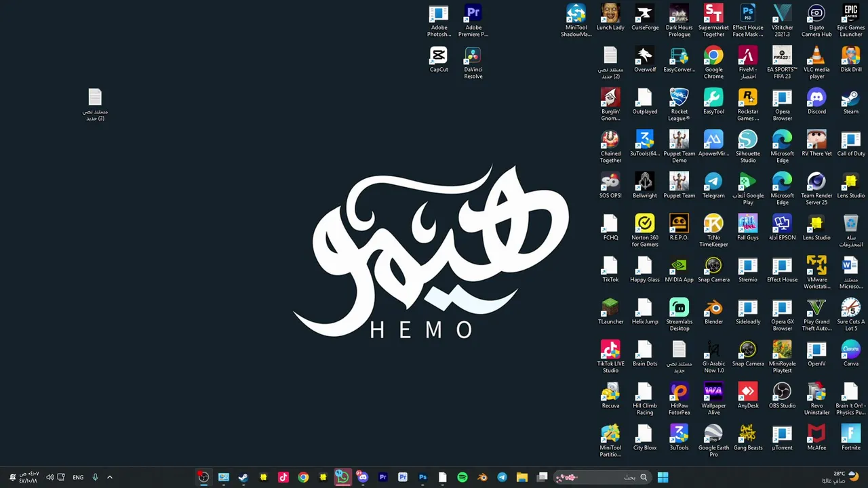Open Adobe Premiere Pro desktop shortcut

click(473, 21)
